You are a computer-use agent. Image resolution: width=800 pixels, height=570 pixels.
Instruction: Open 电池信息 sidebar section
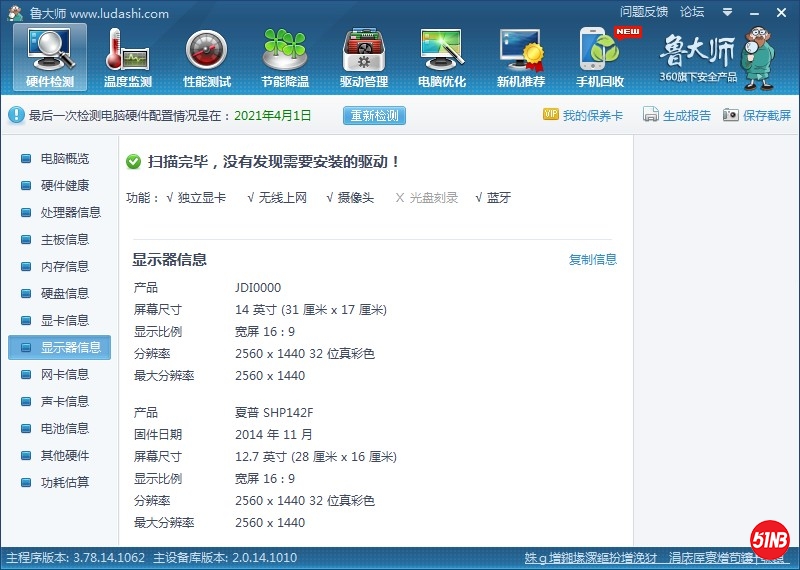(x=64, y=429)
